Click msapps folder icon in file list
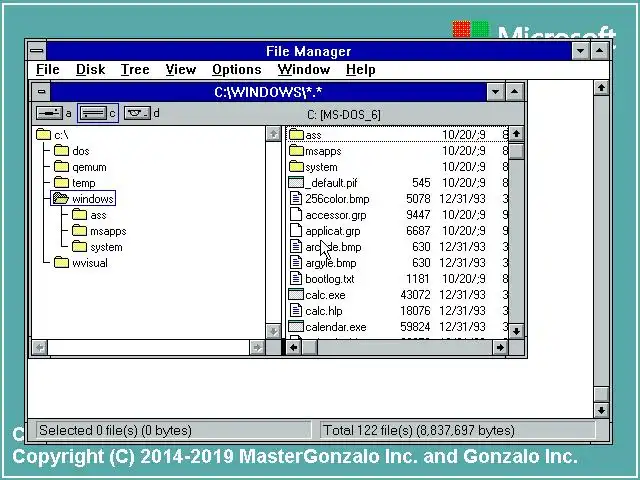The image size is (640, 480). click(x=296, y=151)
